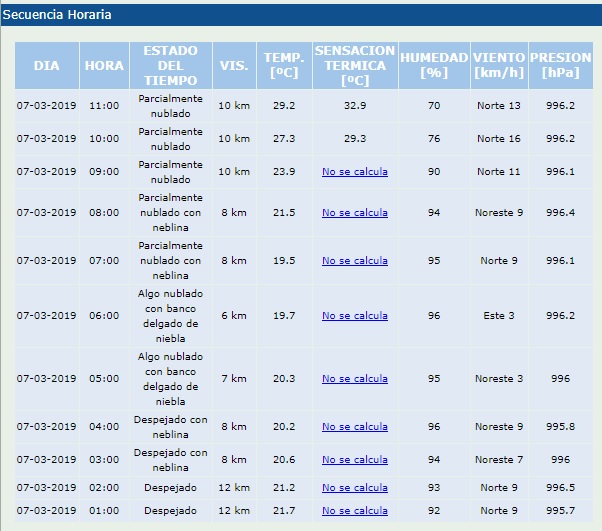Click humidity value 76

click(434, 139)
